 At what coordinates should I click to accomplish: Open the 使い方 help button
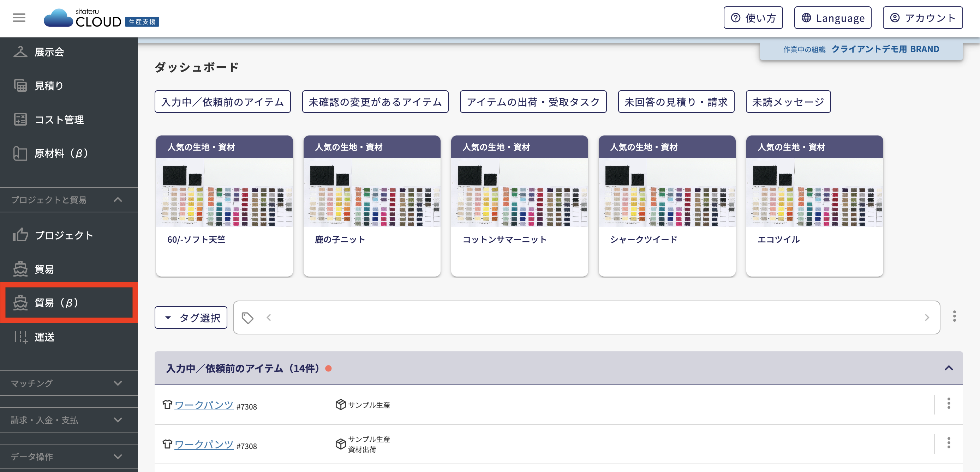753,18
